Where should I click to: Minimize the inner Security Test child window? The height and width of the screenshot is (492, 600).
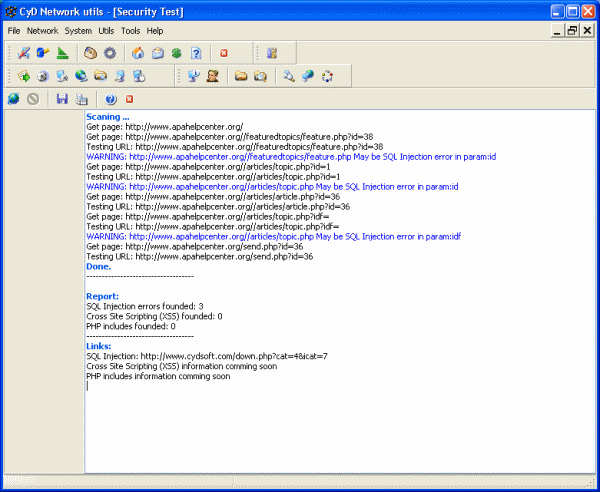pos(557,30)
